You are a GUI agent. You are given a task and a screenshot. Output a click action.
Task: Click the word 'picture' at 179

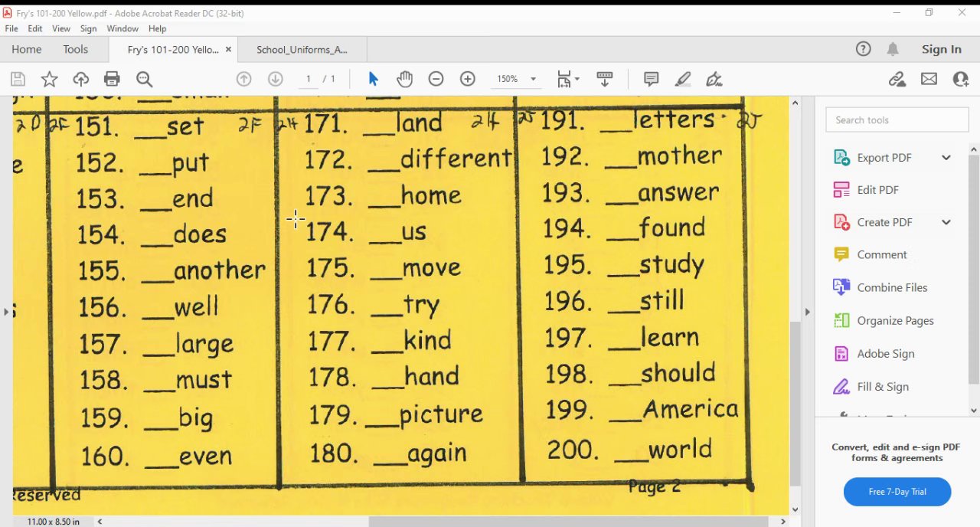pyautogui.click(x=441, y=414)
